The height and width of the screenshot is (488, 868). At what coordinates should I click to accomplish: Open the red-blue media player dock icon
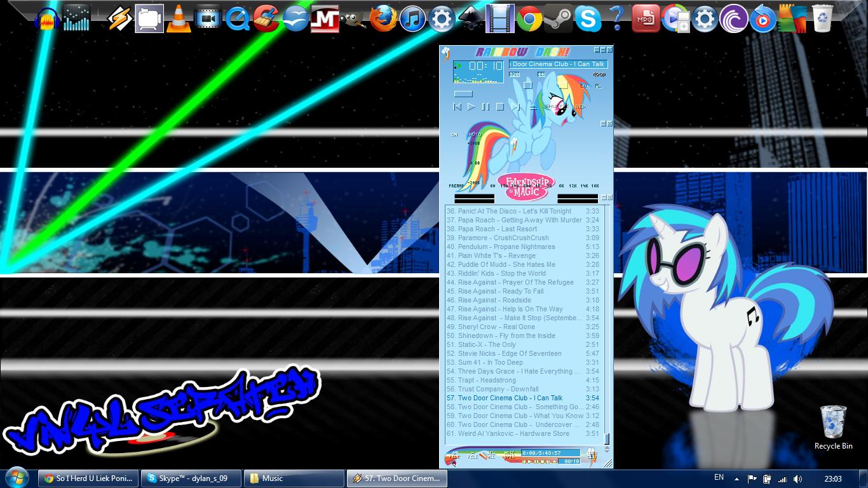tap(763, 19)
